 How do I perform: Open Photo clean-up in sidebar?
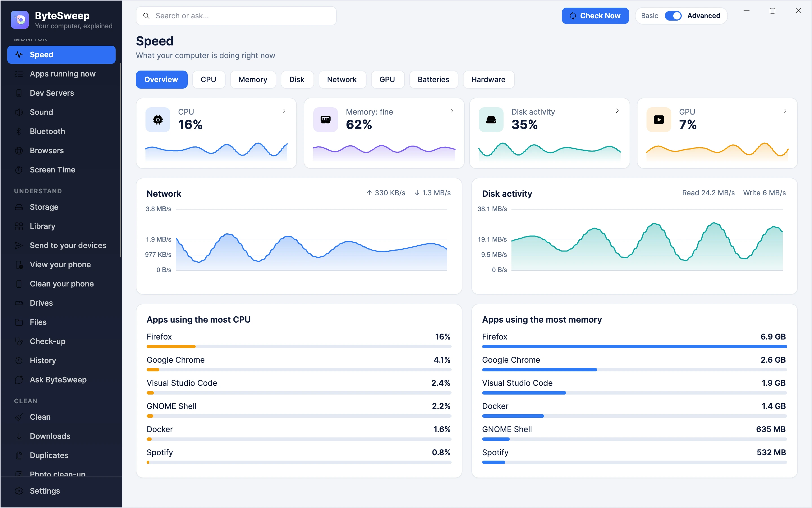pos(61,473)
